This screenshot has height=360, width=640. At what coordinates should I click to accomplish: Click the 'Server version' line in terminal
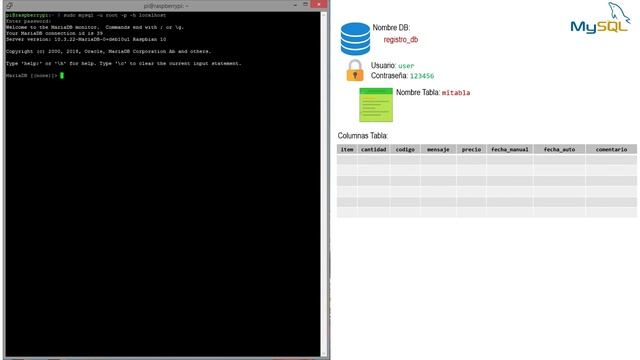pyautogui.click(x=86, y=40)
